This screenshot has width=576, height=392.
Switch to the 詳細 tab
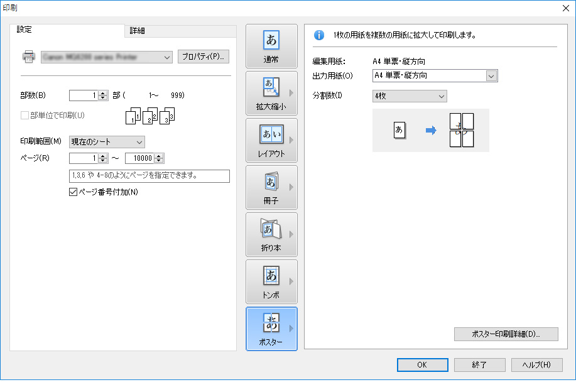(138, 31)
